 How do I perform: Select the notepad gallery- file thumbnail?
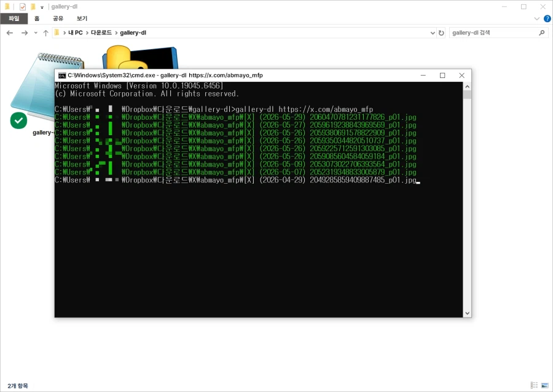pos(47,88)
